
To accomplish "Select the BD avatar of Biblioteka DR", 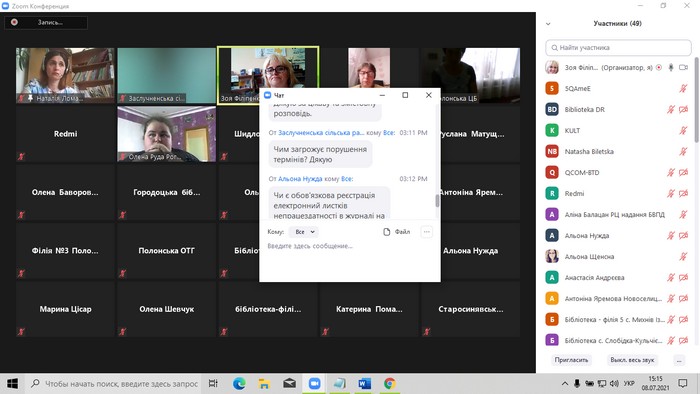I will coord(552,109).
